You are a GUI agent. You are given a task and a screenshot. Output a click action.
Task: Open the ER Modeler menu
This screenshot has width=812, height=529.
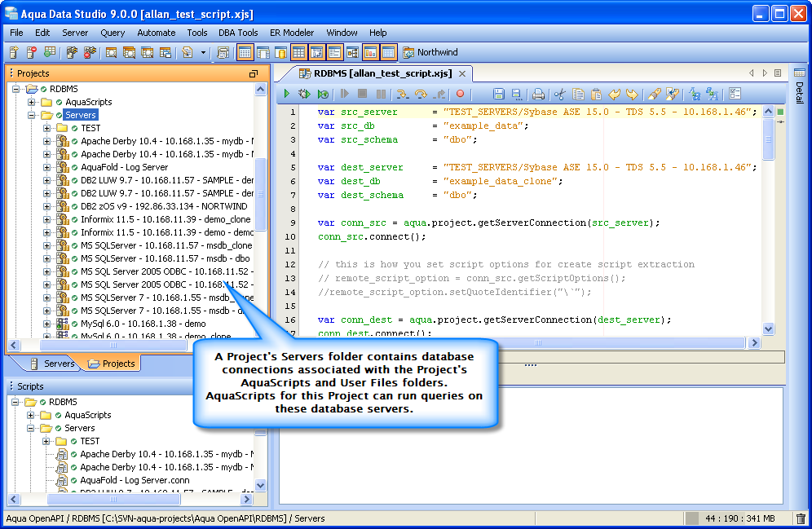click(x=292, y=33)
